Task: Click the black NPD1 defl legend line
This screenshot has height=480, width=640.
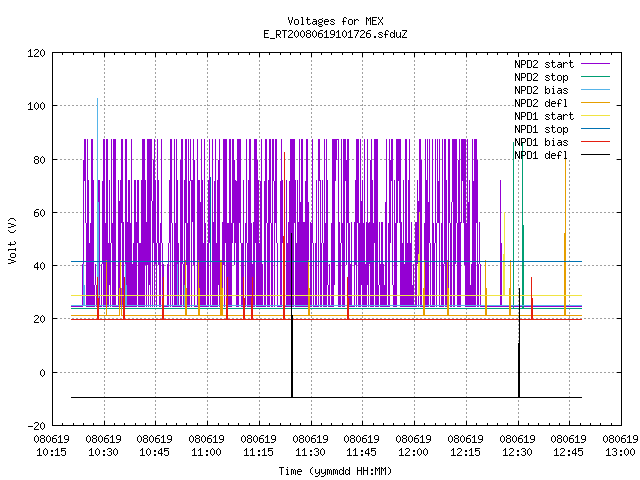Action: pyautogui.click(x=596, y=155)
